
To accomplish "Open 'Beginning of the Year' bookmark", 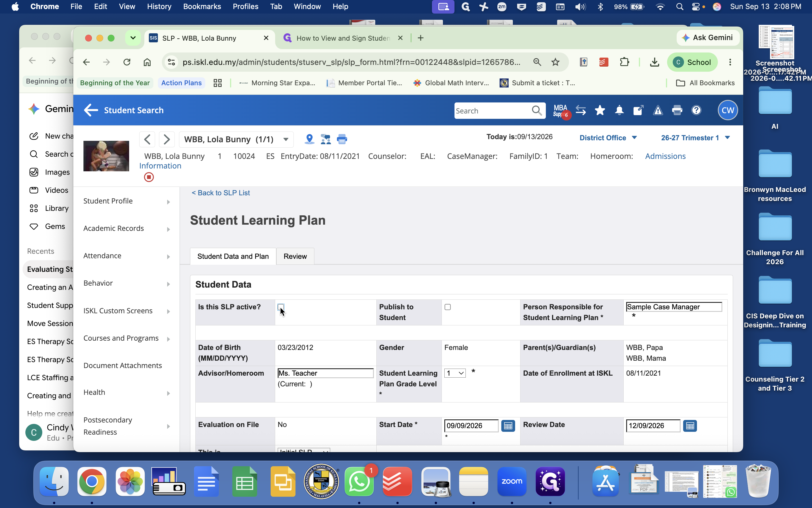I will (115, 83).
